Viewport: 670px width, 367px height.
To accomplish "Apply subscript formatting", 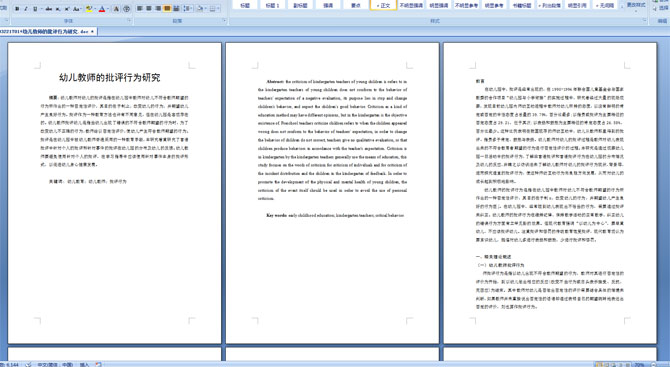I will [x=58, y=9].
